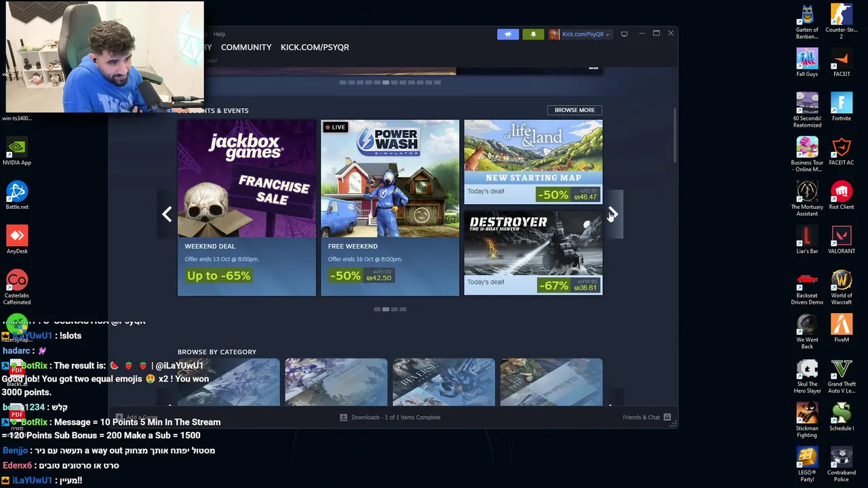Open the Of Life & Land deal card
This screenshot has width=868, height=488.
click(533, 162)
